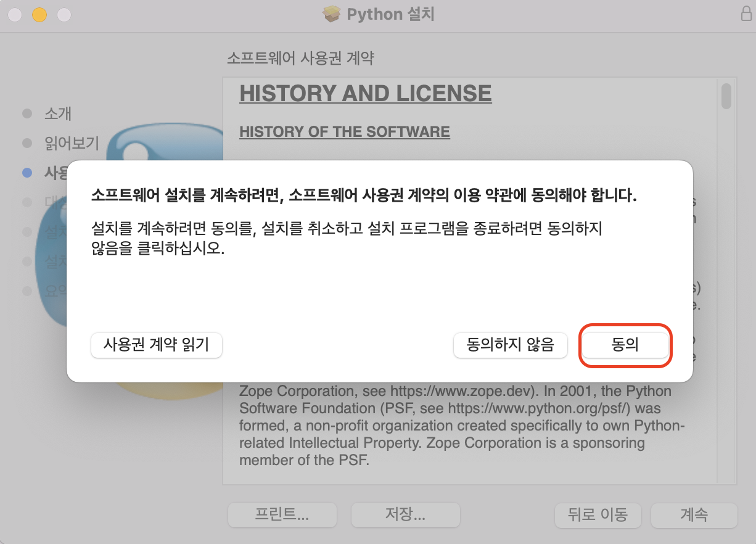Click the 동의하지 않음 (Disagree) button
The width and height of the screenshot is (756, 544).
510,345
